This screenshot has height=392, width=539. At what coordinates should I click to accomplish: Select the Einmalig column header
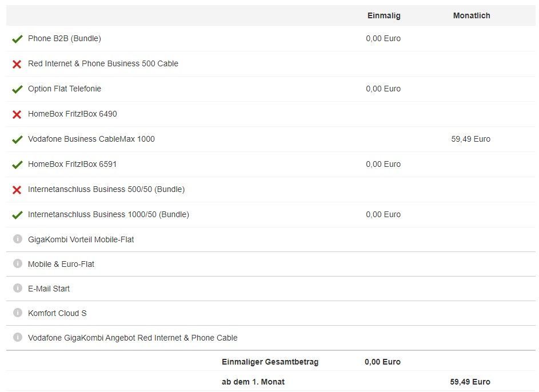point(384,15)
